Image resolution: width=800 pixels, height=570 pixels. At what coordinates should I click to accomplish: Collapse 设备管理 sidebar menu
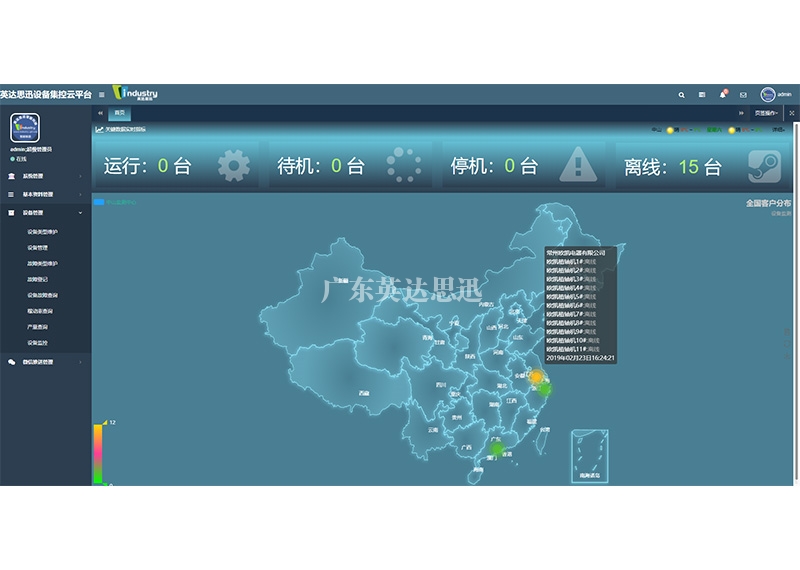(x=46, y=213)
